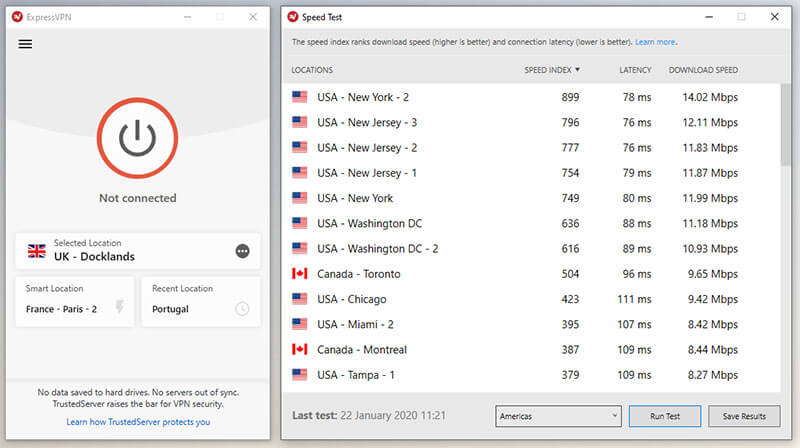Select the USA - New York - 2 row
This screenshot has height=448, width=800.
[531, 97]
